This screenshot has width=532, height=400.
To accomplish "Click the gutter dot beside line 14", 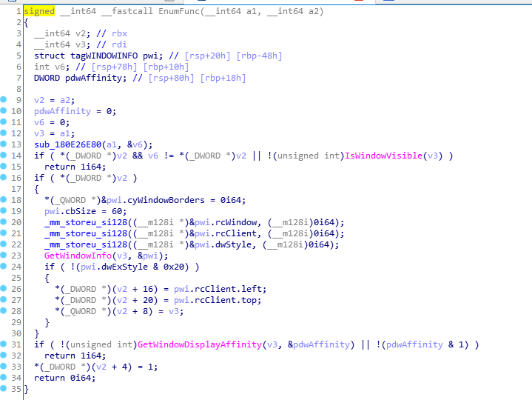I will (x=4, y=155).
